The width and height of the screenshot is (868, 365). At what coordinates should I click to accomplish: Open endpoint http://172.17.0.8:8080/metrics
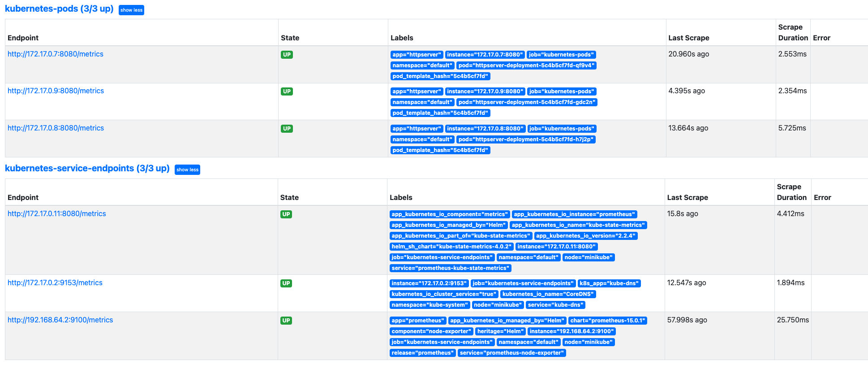point(56,128)
